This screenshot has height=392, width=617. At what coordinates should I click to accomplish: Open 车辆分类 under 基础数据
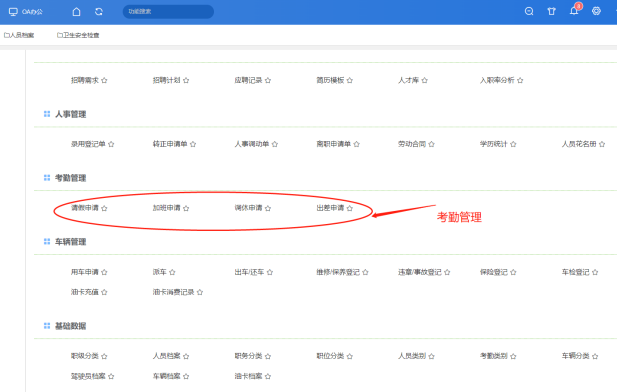point(576,356)
